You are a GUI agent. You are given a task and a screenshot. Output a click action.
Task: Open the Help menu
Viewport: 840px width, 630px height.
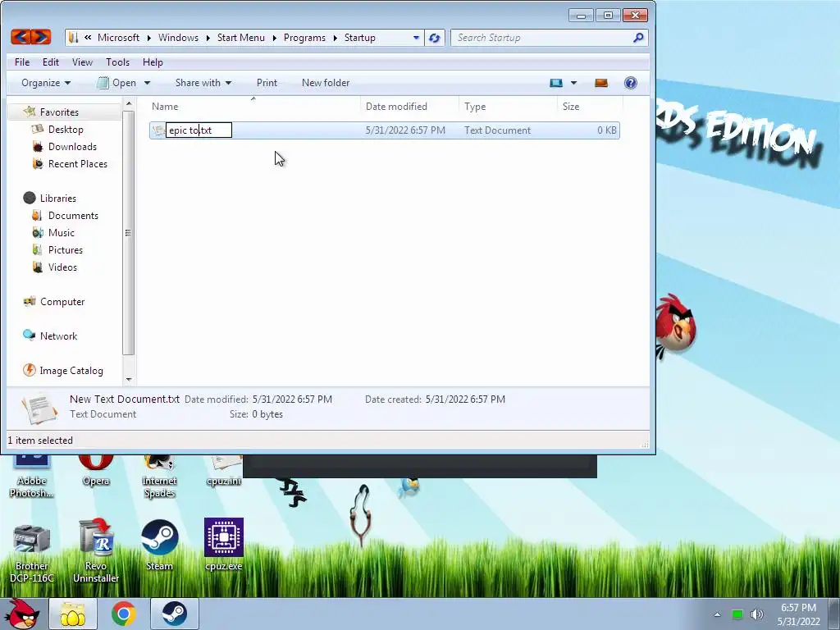(x=152, y=62)
